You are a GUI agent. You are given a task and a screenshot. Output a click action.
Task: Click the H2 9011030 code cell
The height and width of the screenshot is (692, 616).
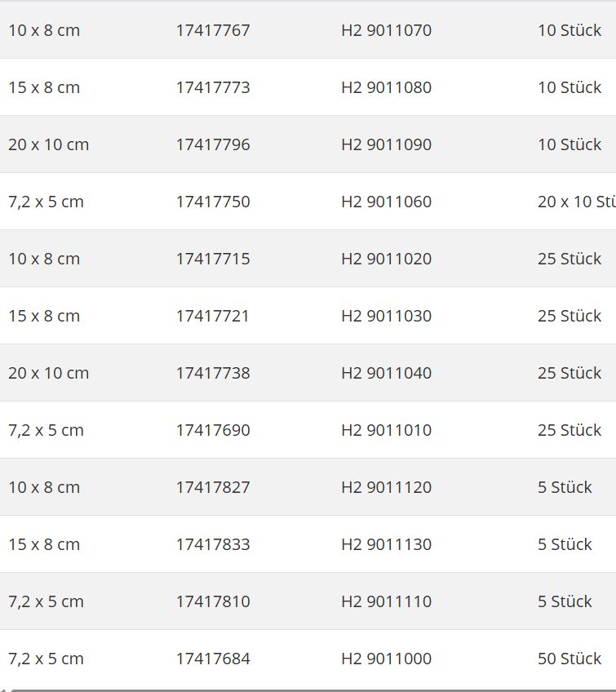coord(386,317)
